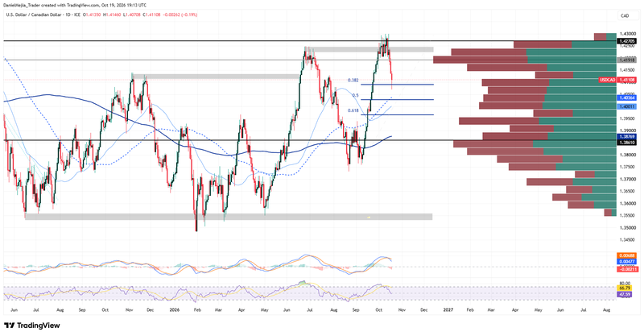The height and width of the screenshot is (336, 644).
Task: Click the 1.34500 price axis tick
Action: tap(628, 240)
